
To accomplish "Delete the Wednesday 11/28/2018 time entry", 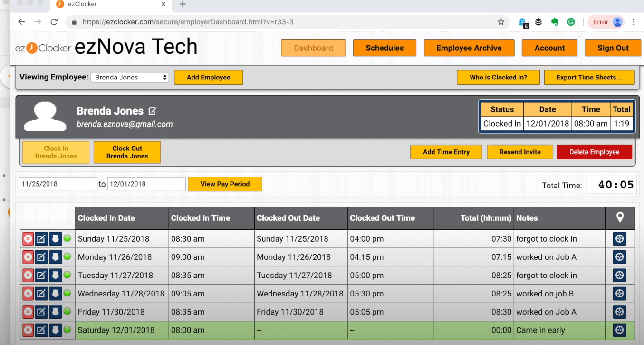I will [28, 294].
